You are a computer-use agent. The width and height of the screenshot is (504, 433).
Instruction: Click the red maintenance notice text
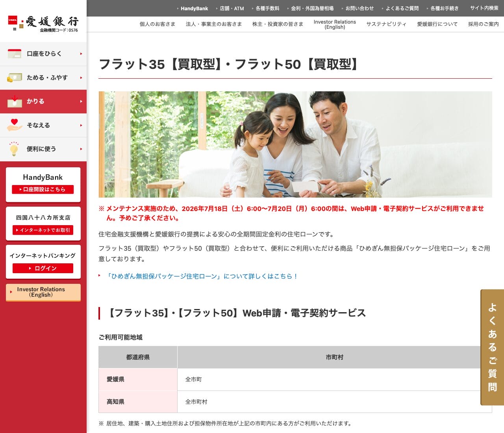pyautogui.click(x=291, y=213)
